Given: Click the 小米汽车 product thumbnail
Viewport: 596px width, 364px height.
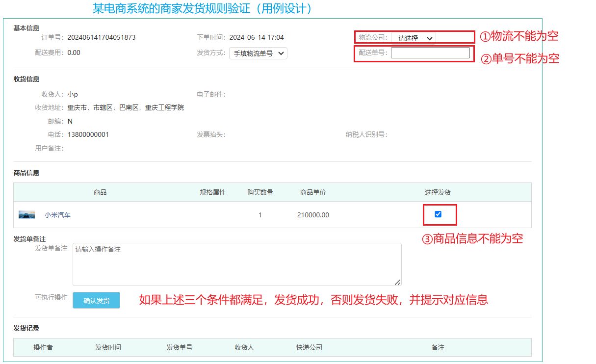Looking at the screenshot, I should pyautogui.click(x=26, y=215).
